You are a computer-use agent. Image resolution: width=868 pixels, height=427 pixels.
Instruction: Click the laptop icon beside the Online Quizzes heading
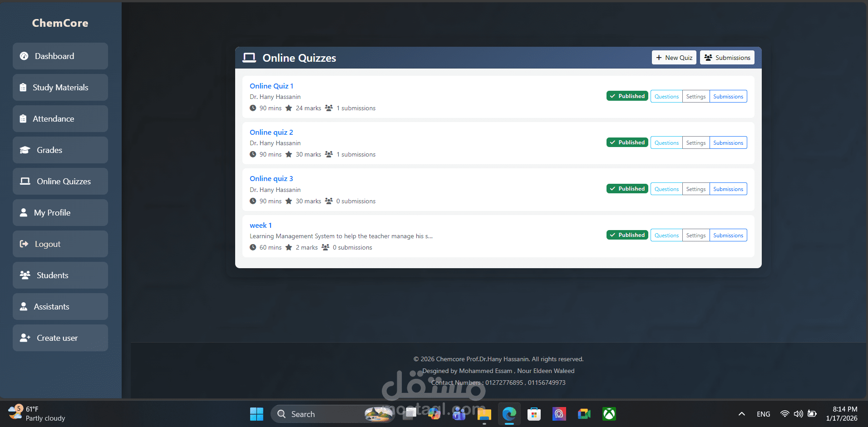pyautogui.click(x=249, y=58)
